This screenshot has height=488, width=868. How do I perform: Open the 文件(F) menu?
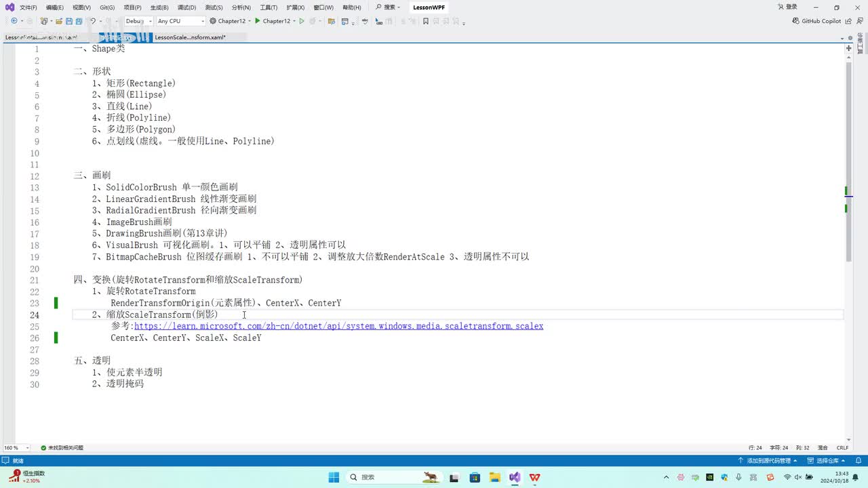(28, 7)
